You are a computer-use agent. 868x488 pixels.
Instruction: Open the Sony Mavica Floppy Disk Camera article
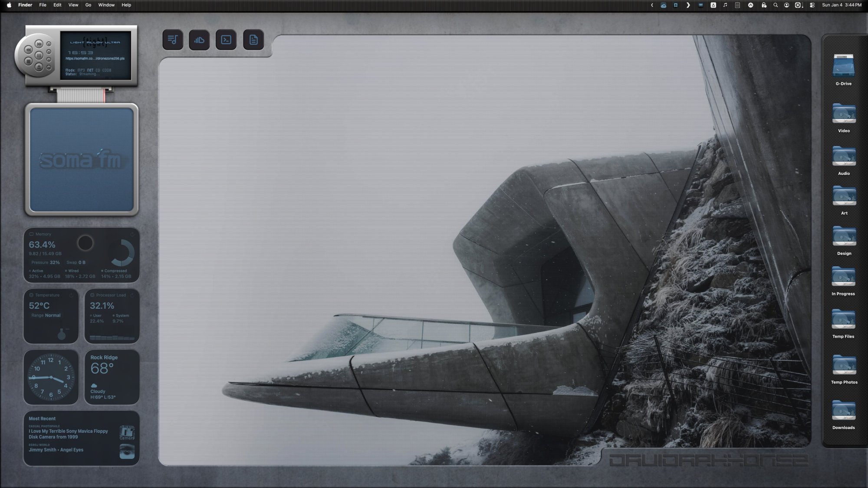click(69, 434)
